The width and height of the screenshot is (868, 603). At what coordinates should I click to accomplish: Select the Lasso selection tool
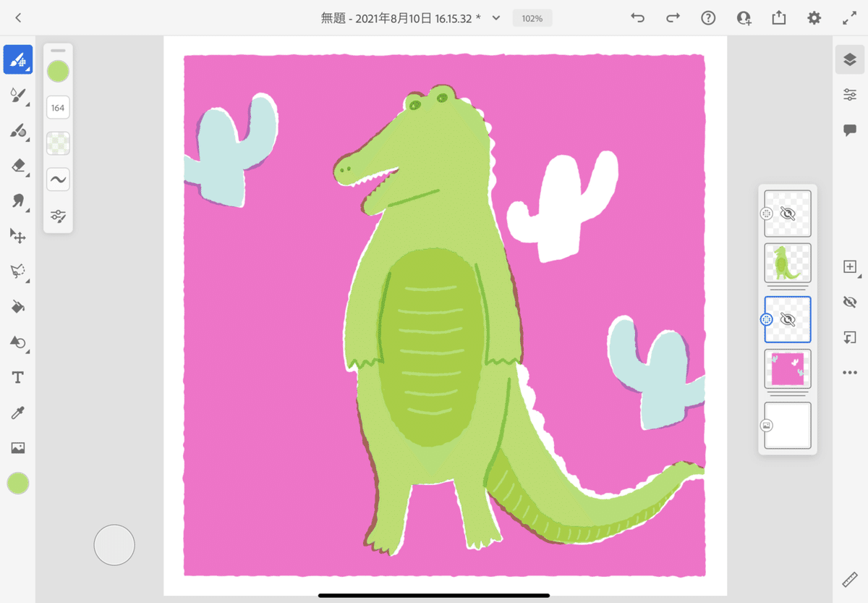click(x=18, y=271)
